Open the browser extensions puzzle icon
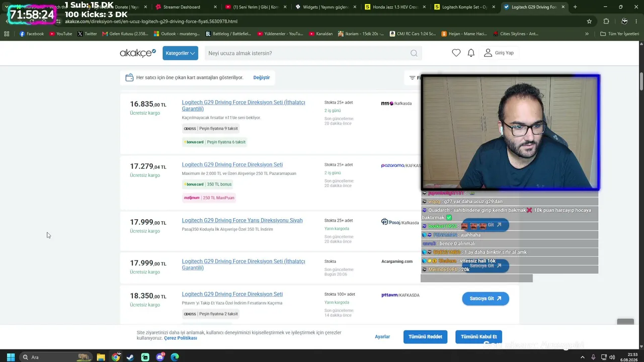 (606, 22)
